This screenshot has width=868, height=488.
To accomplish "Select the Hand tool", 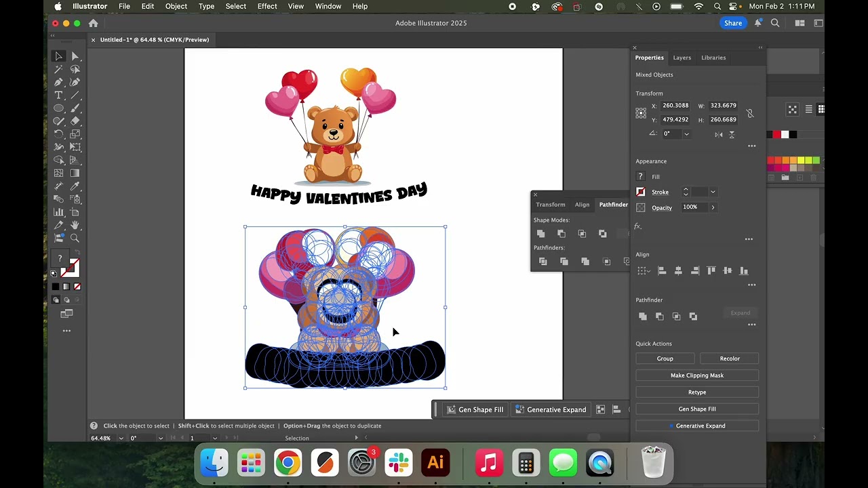I will click(75, 225).
